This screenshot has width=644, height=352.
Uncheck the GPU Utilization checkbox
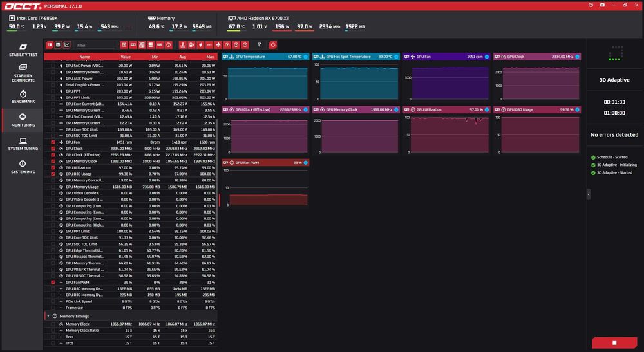(x=53, y=167)
